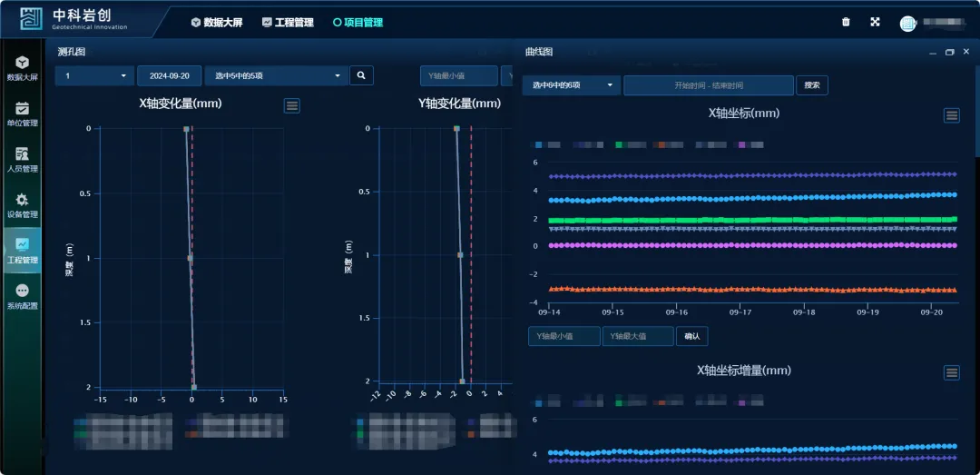This screenshot has width=980, height=475.
Task: Go to 工程管理 in the sidebar
Action: (x=22, y=251)
